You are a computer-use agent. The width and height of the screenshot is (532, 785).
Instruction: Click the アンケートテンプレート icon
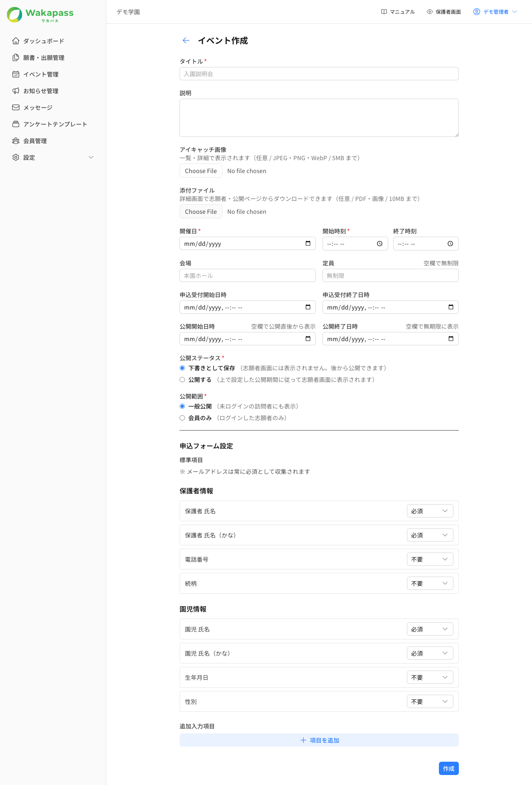pyautogui.click(x=16, y=124)
